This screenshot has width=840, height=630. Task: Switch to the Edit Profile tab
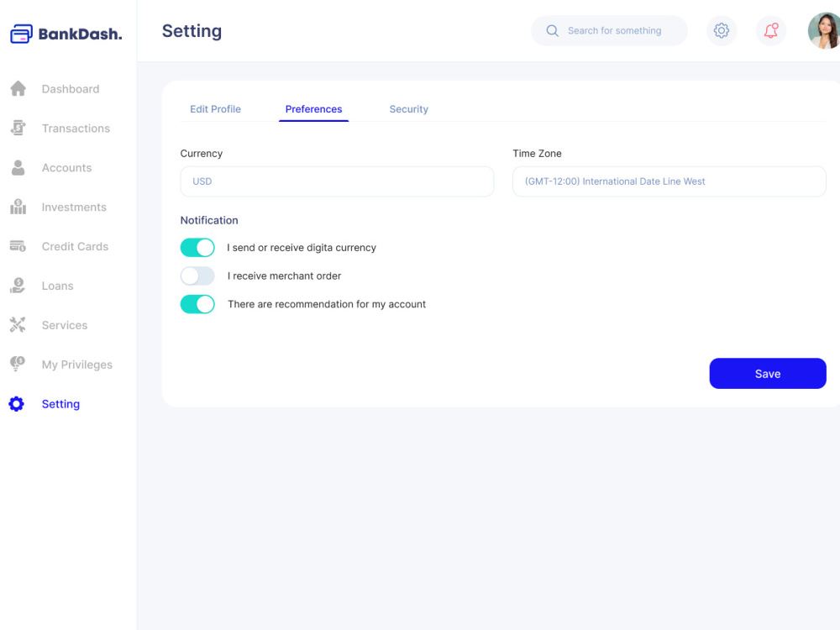[x=215, y=108]
